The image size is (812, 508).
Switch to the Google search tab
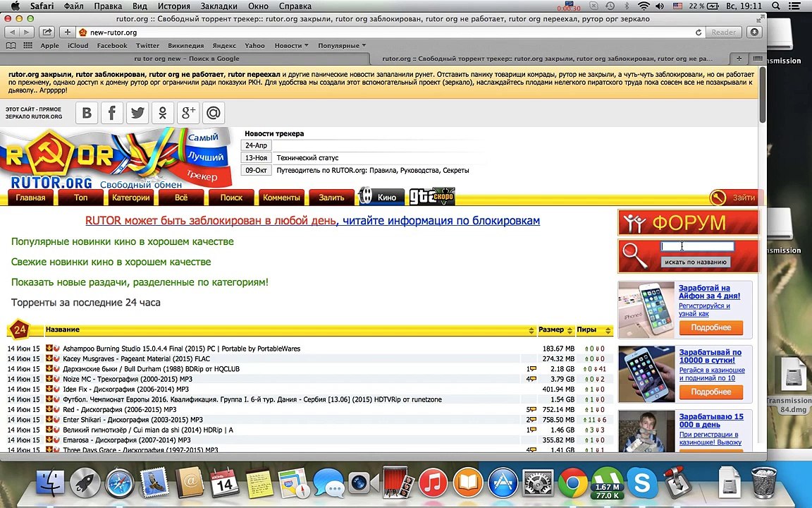coord(186,59)
